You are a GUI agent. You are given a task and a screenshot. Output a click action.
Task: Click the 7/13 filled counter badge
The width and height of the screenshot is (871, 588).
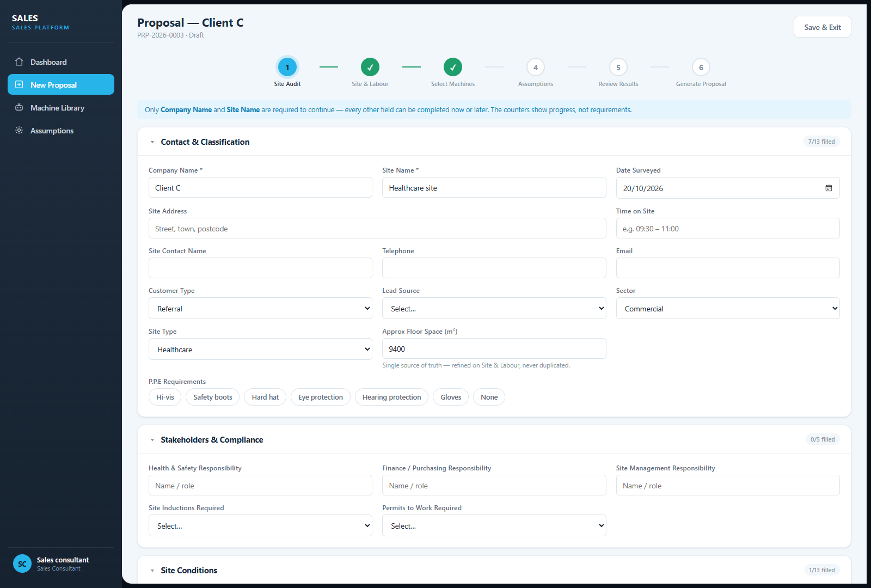821,142
